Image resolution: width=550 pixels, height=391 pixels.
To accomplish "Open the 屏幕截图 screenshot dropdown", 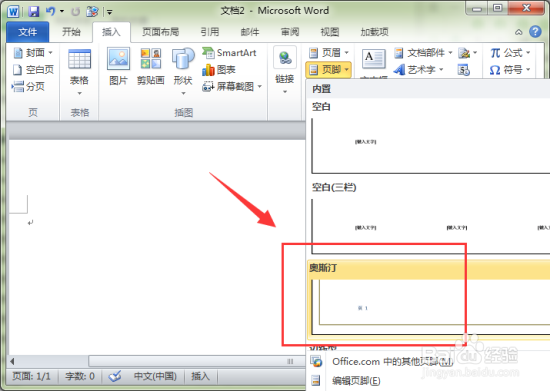I will tap(232, 86).
